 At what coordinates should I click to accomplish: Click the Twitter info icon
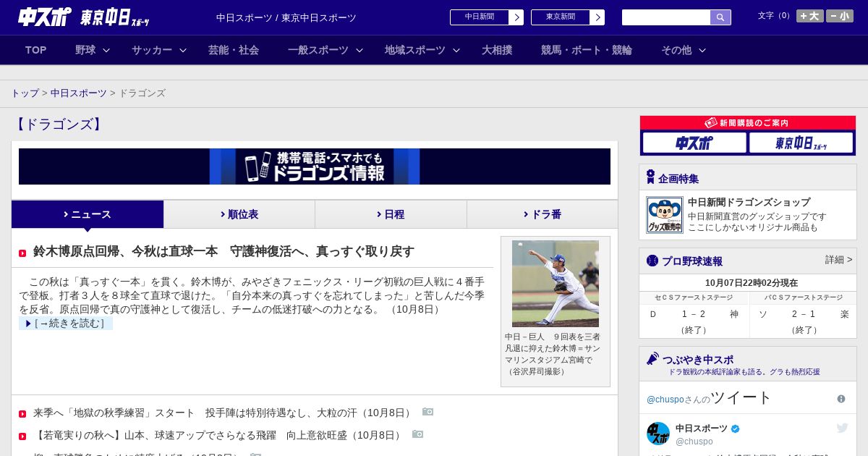(x=841, y=399)
